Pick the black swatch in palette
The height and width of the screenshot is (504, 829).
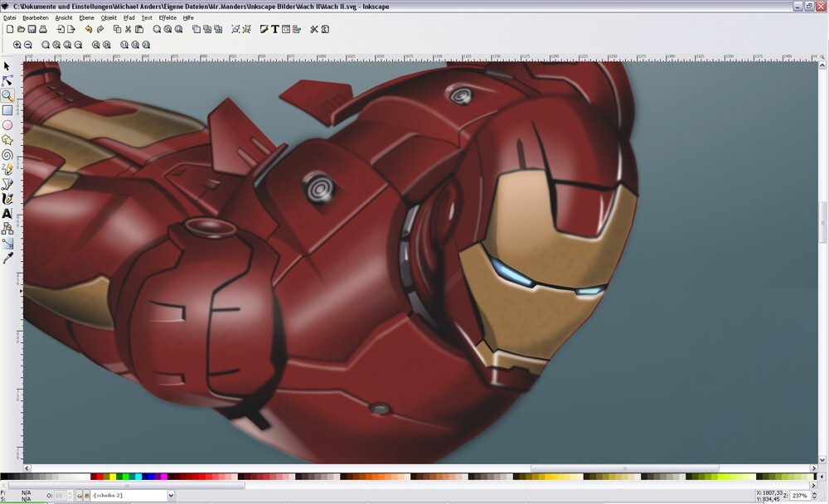[x=3, y=477]
